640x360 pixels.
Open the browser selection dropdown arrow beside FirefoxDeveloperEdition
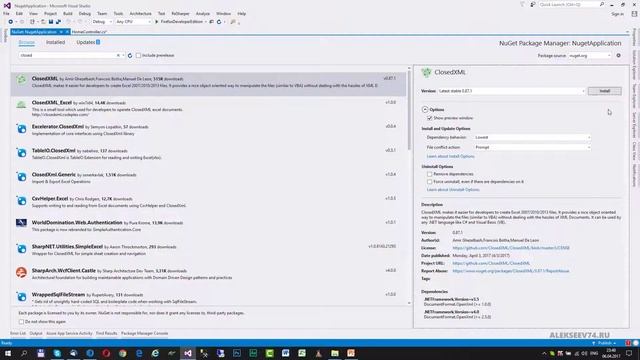pyautogui.click(x=206, y=22)
